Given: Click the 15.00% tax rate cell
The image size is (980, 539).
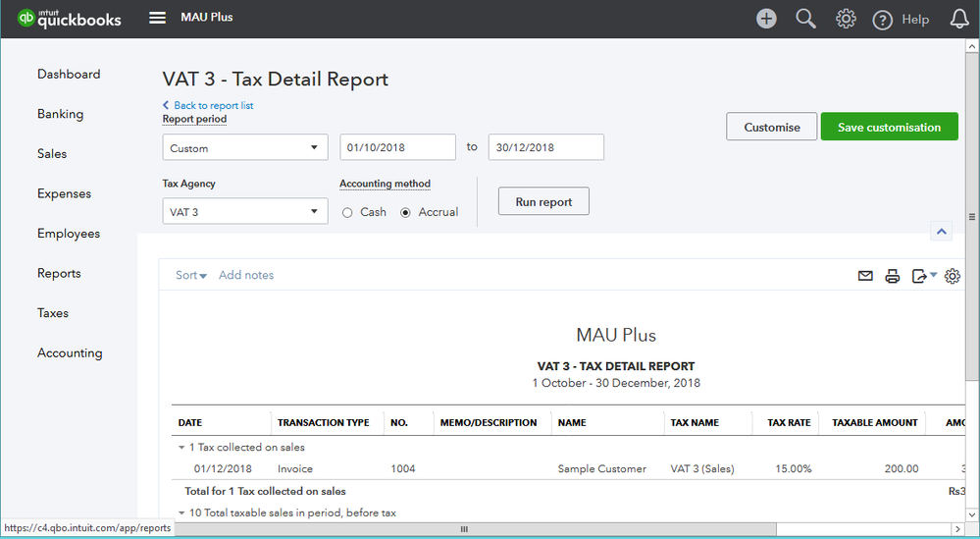Looking at the screenshot, I should point(794,469).
